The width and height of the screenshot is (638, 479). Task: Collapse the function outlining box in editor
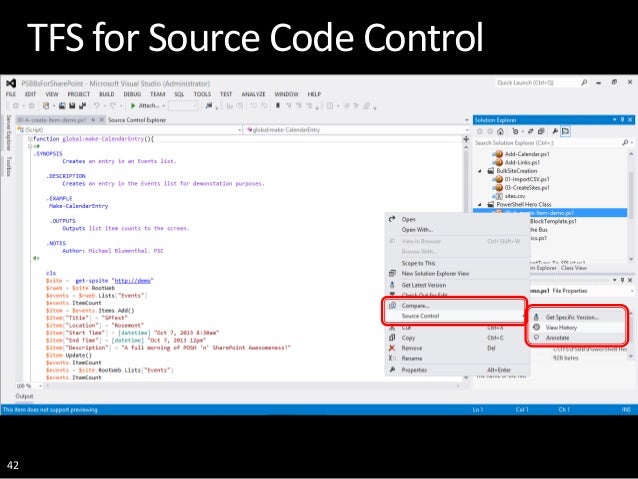coord(30,139)
